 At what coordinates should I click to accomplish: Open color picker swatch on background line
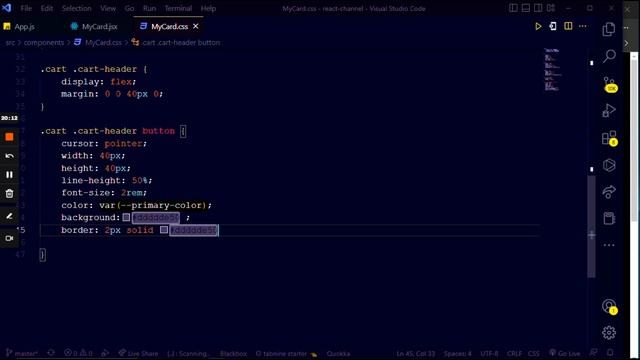pos(126,218)
